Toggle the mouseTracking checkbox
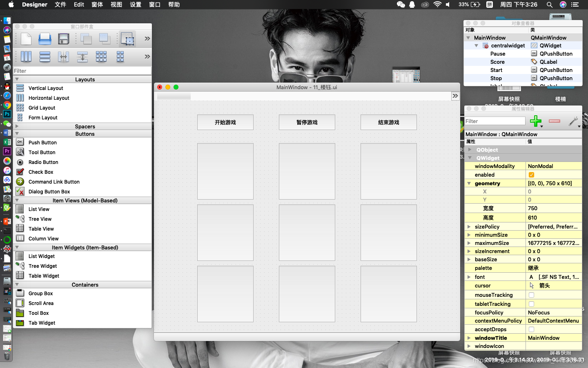 point(531,295)
